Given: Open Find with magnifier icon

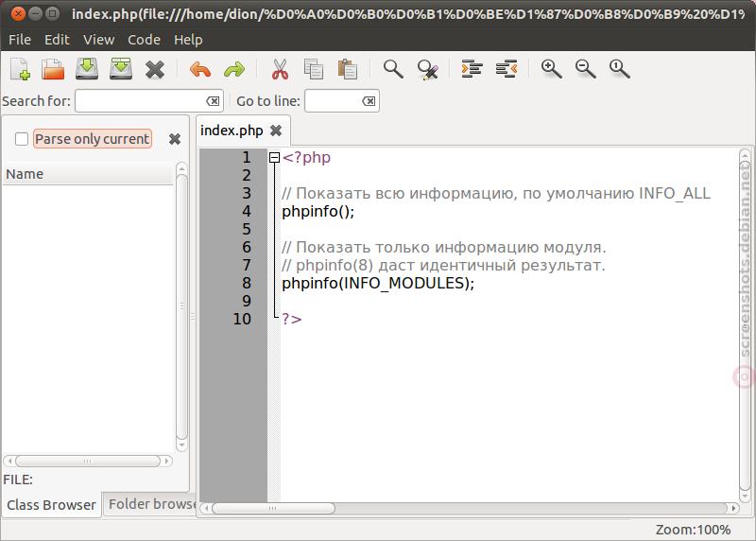Looking at the screenshot, I should tap(393, 69).
